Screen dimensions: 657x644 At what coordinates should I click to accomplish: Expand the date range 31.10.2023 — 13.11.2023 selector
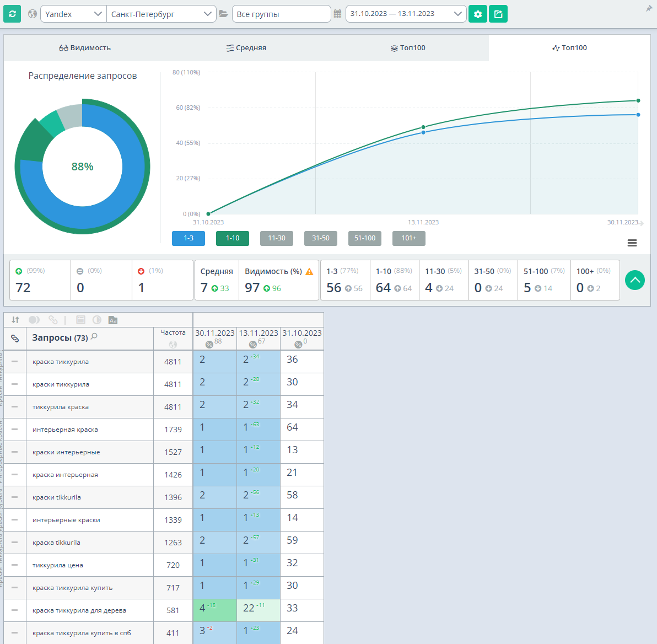pyautogui.click(x=406, y=14)
